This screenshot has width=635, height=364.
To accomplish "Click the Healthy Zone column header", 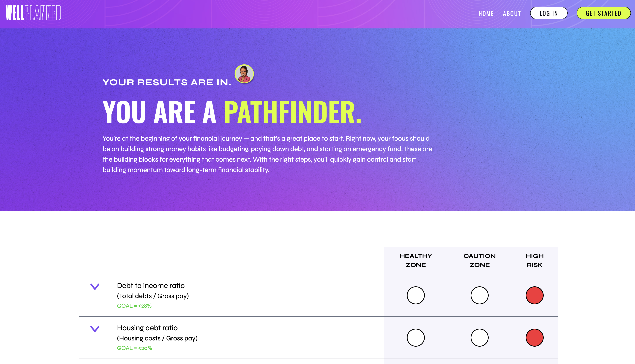I will click(x=416, y=260).
